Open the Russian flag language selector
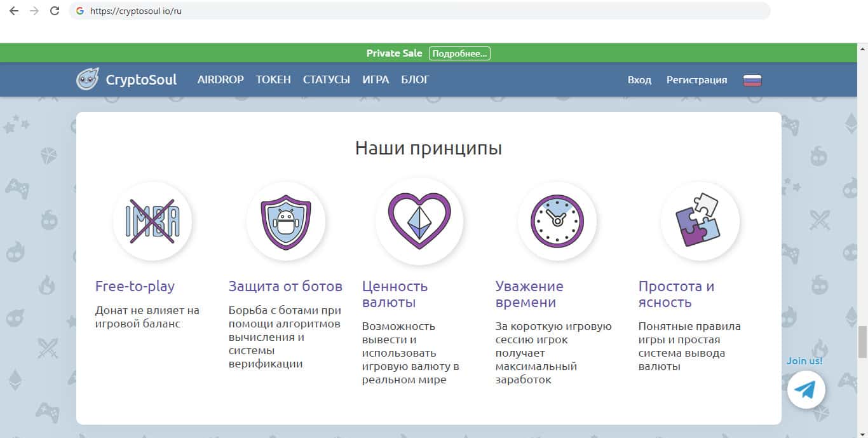 752,80
